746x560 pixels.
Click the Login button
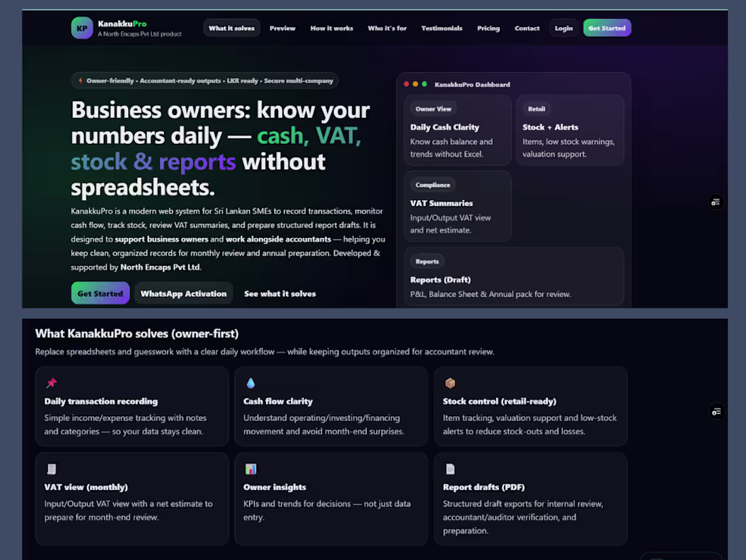[x=564, y=28]
